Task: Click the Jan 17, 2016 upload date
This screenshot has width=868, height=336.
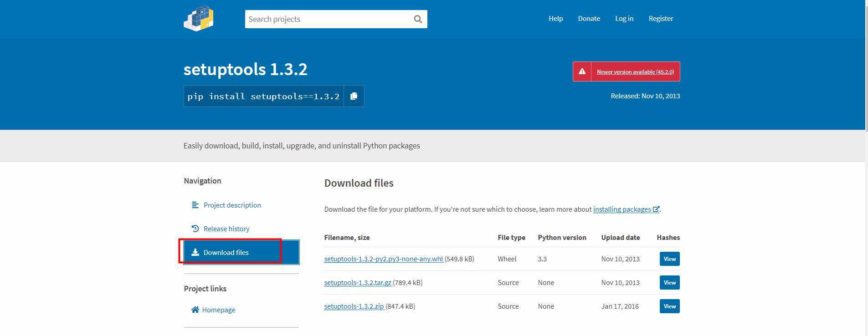Action: [x=620, y=306]
